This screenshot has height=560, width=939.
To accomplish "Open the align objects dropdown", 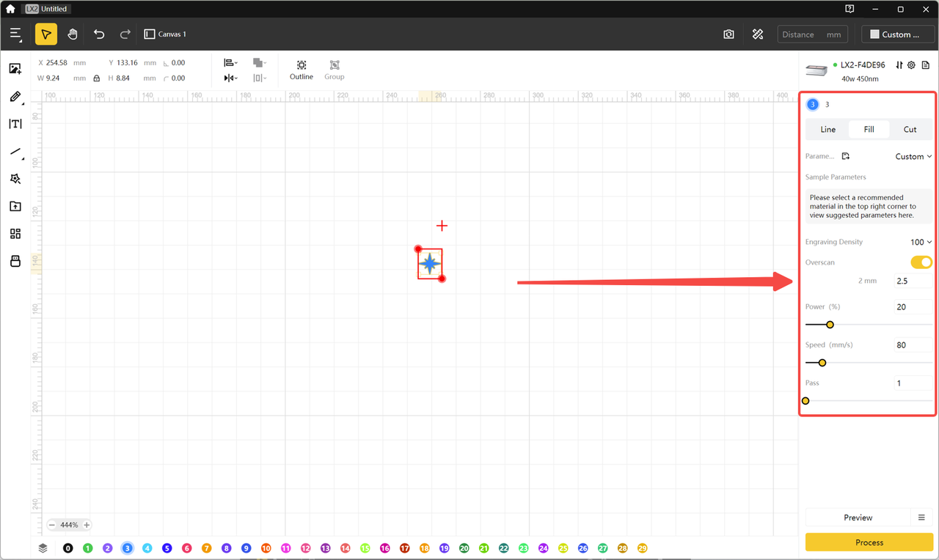I will point(230,63).
